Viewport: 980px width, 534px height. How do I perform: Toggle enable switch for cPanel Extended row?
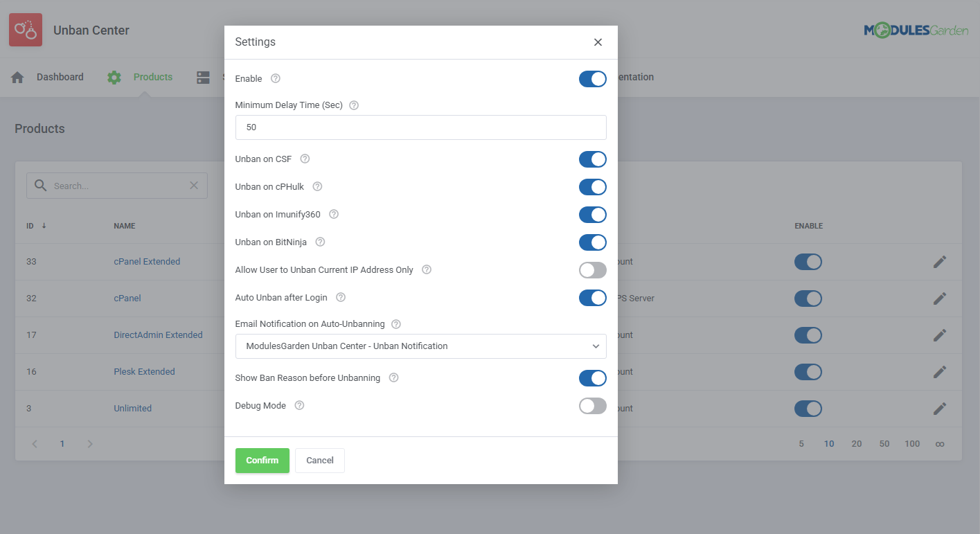click(x=808, y=262)
